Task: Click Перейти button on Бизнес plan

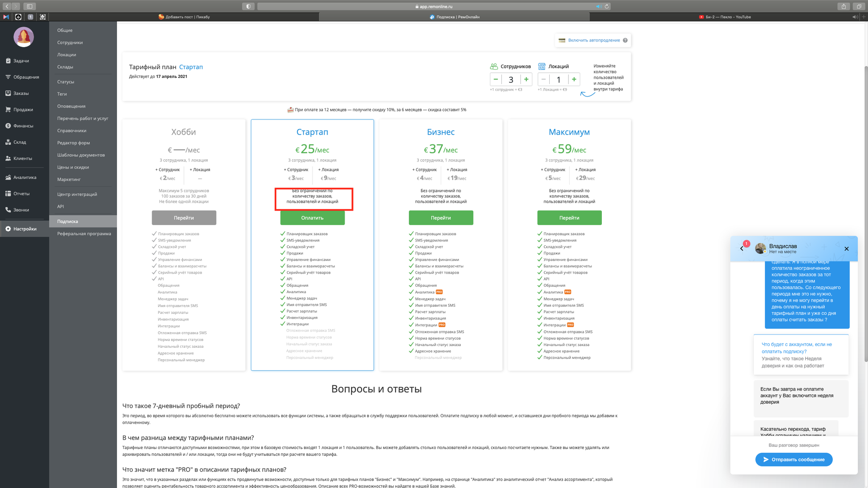Action: (x=440, y=217)
